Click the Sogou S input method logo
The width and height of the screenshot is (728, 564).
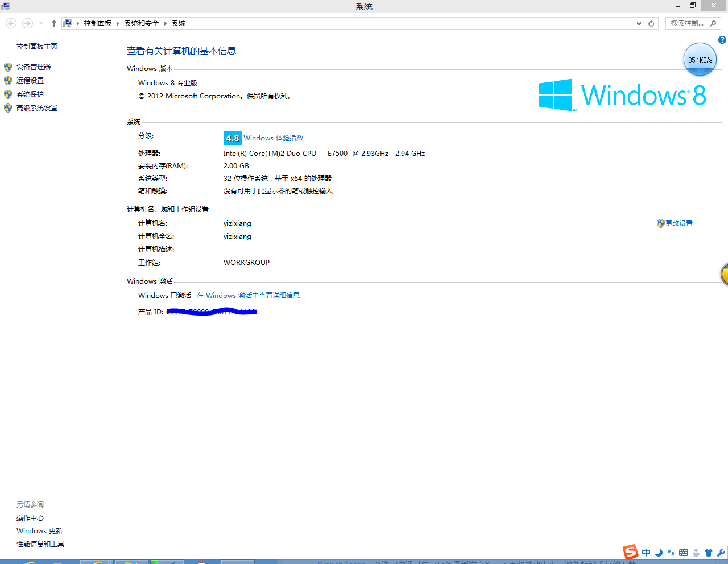pyautogui.click(x=631, y=551)
